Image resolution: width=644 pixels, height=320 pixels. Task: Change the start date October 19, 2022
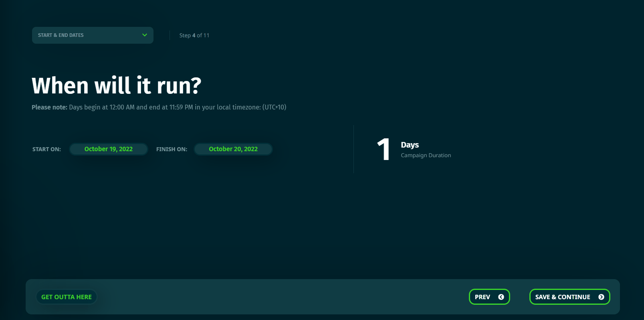(109, 149)
